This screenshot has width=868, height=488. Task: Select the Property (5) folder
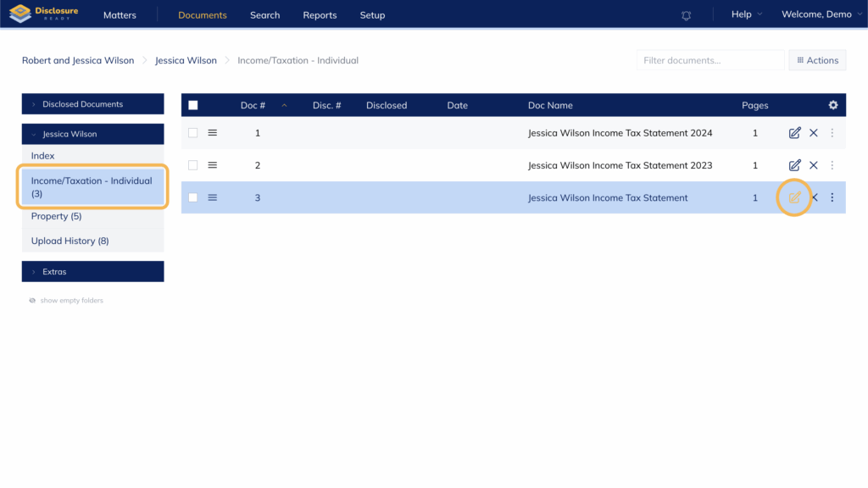point(56,216)
